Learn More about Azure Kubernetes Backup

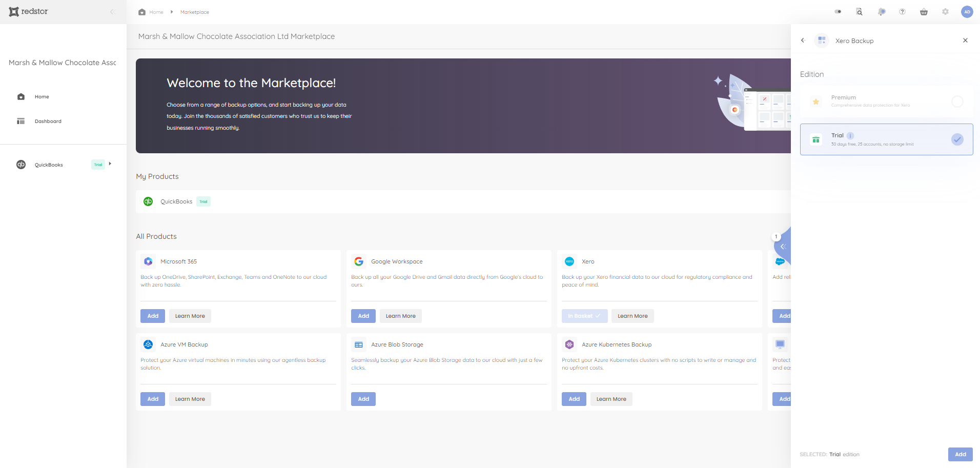pyautogui.click(x=611, y=399)
